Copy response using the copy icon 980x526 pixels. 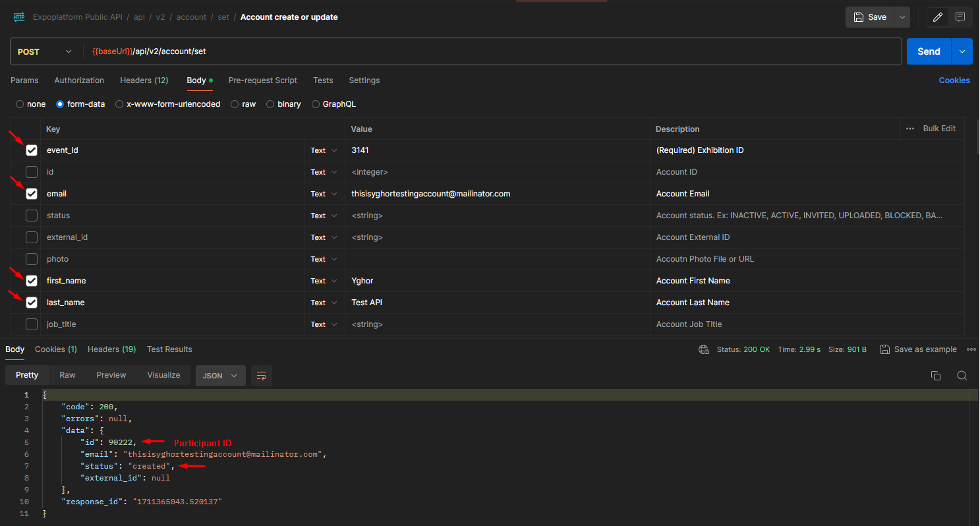click(x=935, y=376)
